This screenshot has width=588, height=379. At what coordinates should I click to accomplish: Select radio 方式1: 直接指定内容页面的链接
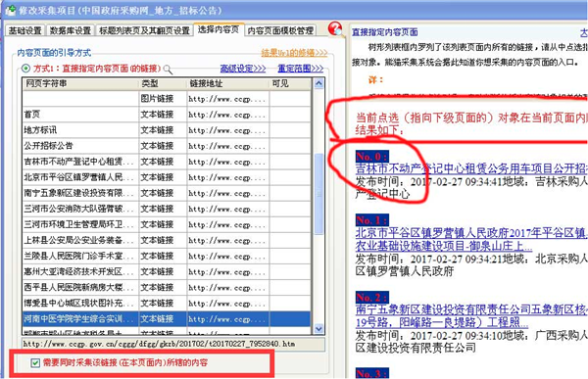point(25,69)
